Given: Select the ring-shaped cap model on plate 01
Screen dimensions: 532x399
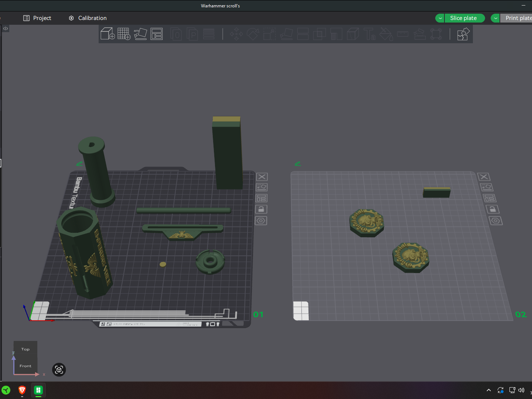Looking at the screenshot, I should pos(210,261).
